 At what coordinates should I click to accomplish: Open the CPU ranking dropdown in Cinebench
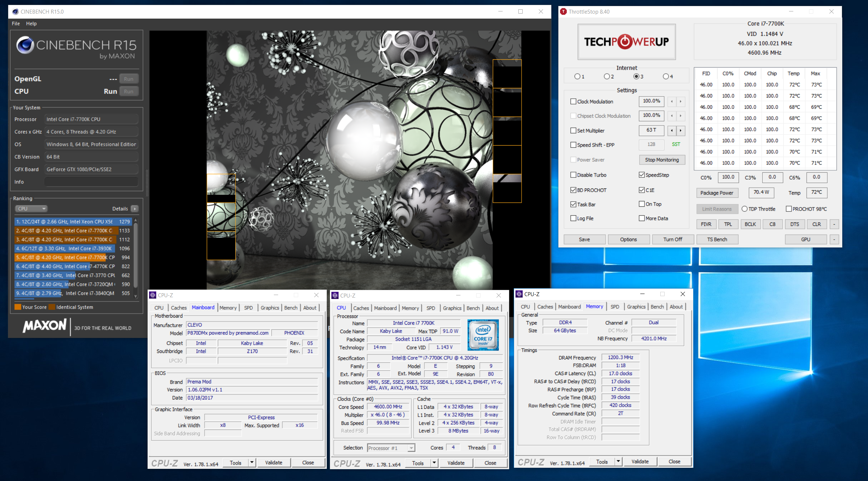click(31, 208)
